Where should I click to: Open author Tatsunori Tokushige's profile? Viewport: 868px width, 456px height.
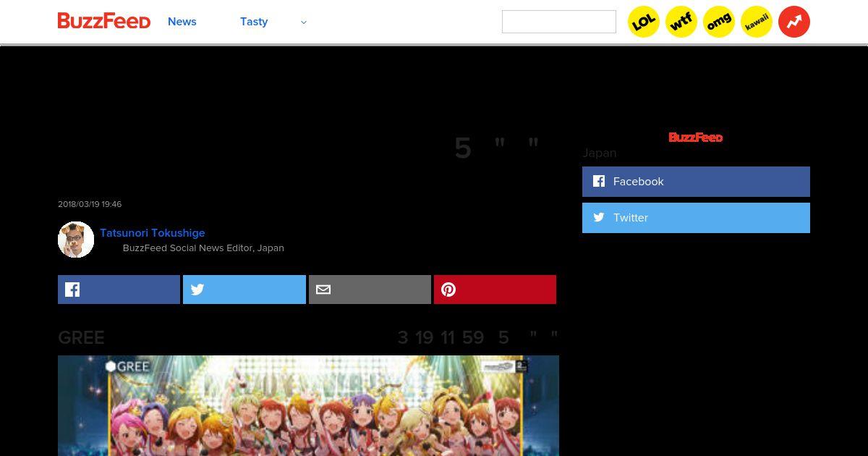(153, 233)
